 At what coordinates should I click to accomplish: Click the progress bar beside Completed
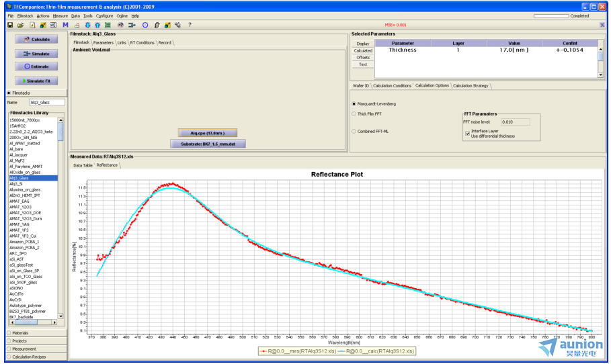click(x=551, y=16)
